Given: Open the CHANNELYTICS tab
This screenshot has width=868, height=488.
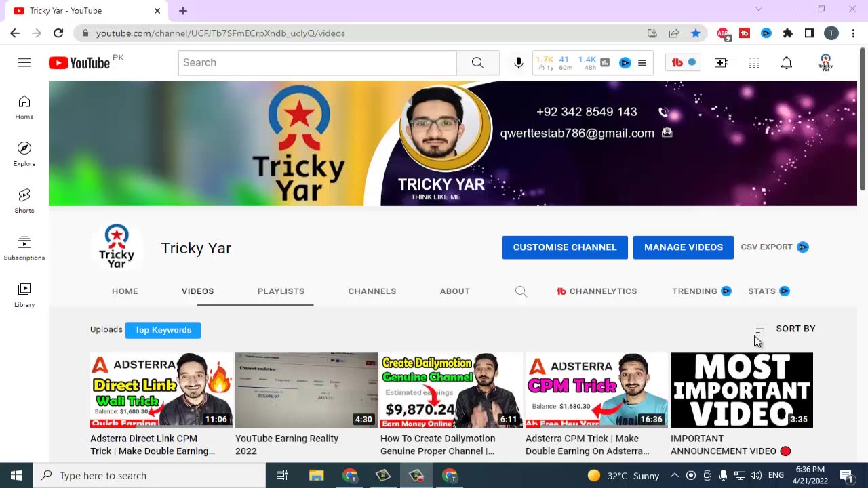Looking at the screenshot, I should [597, 291].
